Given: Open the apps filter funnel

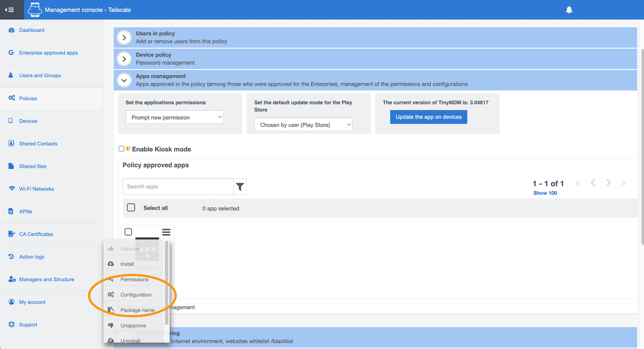Looking at the screenshot, I should [240, 186].
